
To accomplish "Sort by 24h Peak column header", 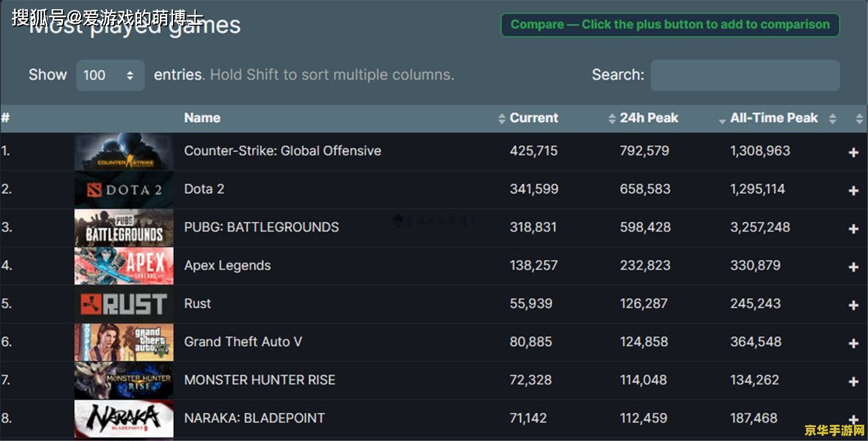I will (648, 118).
